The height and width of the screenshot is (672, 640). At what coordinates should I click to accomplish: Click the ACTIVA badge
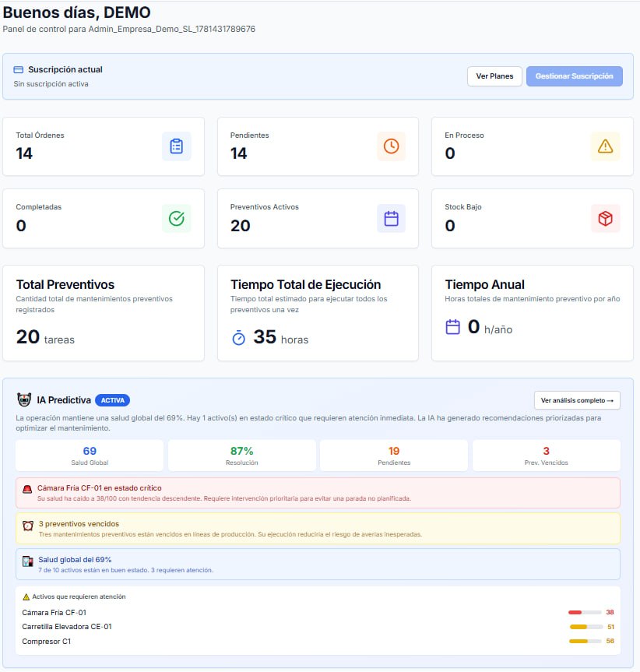(x=113, y=400)
